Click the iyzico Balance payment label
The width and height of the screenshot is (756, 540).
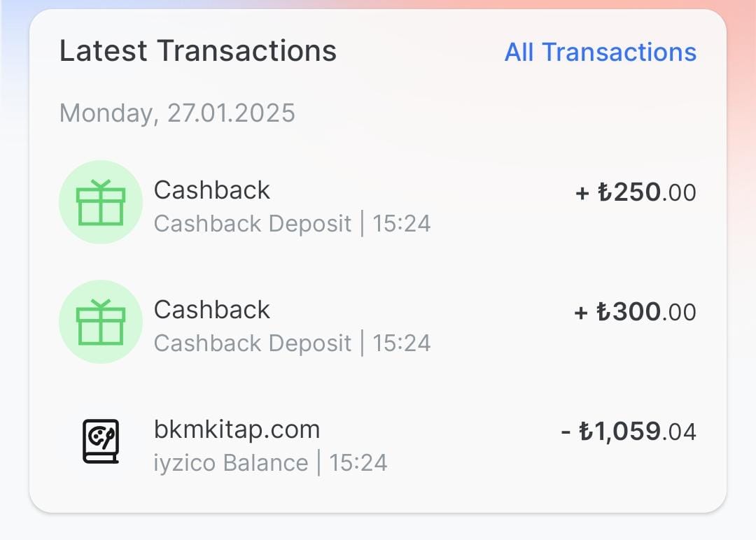230,463
